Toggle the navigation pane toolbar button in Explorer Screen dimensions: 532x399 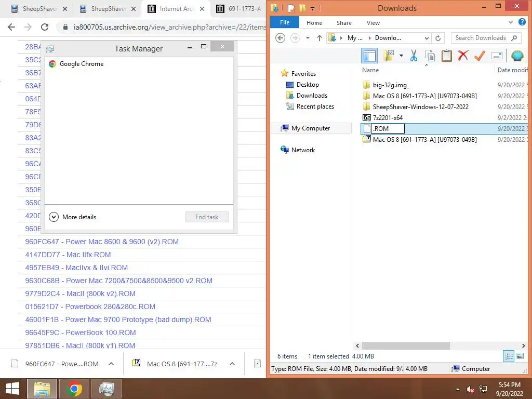369,56
